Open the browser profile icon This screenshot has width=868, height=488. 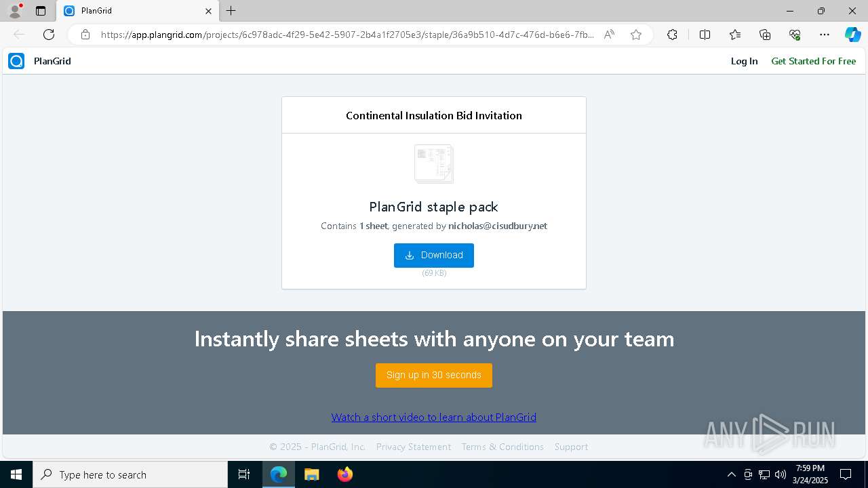click(x=14, y=11)
